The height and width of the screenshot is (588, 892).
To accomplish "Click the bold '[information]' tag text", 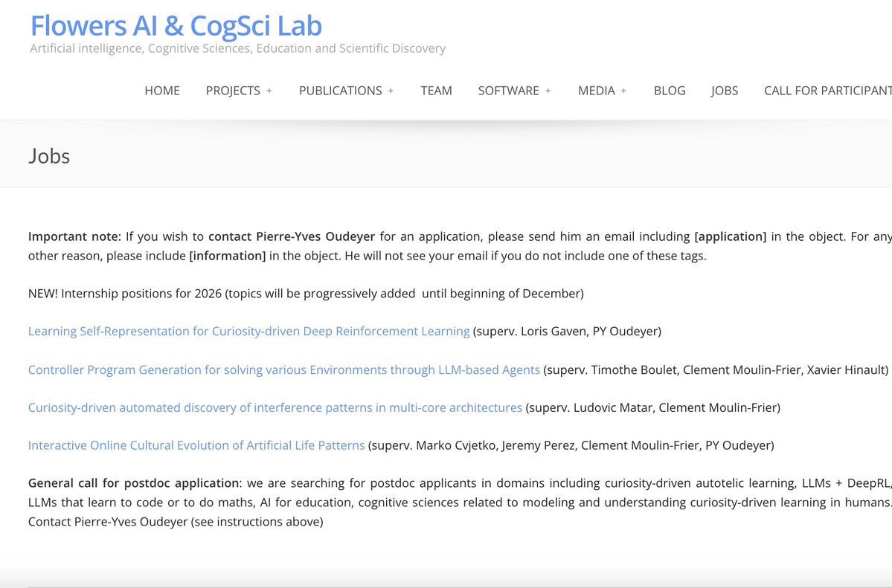I will 228,256.
